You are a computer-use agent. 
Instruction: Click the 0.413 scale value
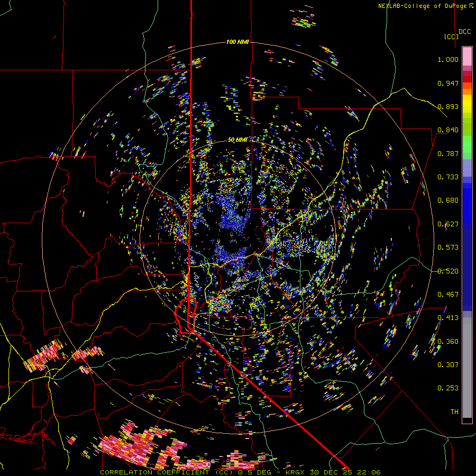pyautogui.click(x=448, y=318)
